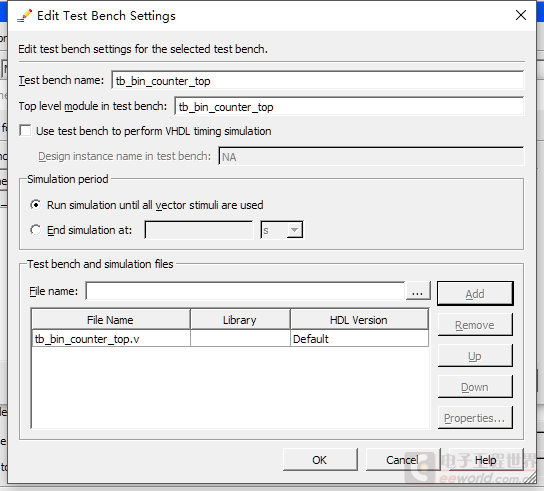The image size is (544, 491).
Task: Click the Remove button
Action: 475,325
